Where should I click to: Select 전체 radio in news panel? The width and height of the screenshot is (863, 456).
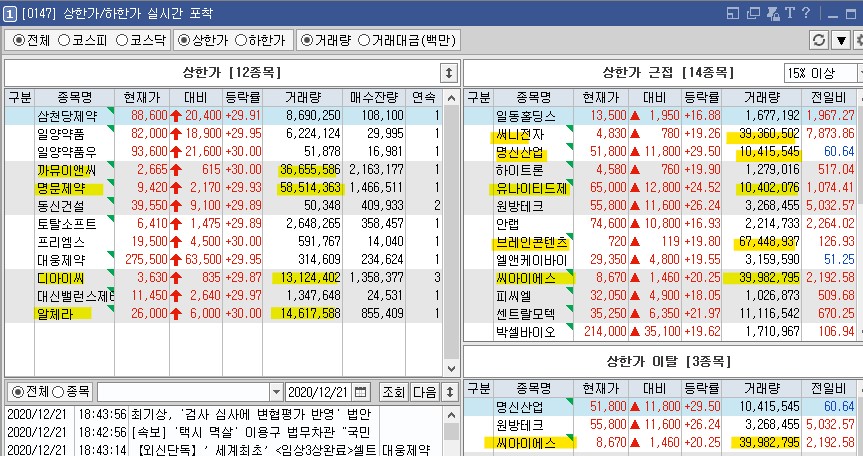click(x=18, y=392)
